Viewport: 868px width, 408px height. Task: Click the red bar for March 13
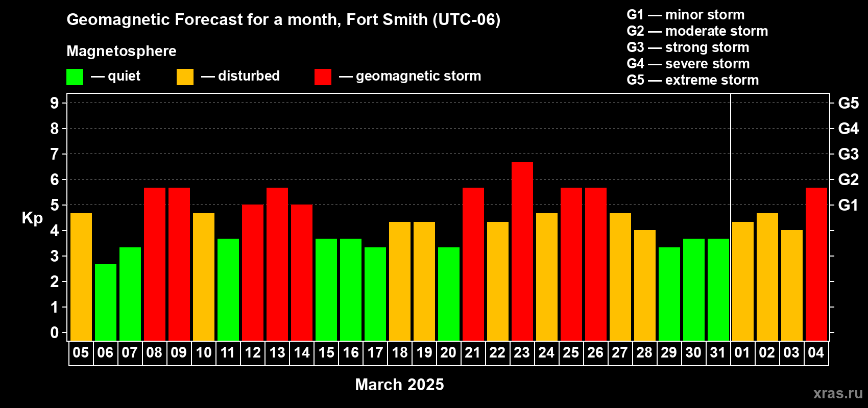pos(277,264)
